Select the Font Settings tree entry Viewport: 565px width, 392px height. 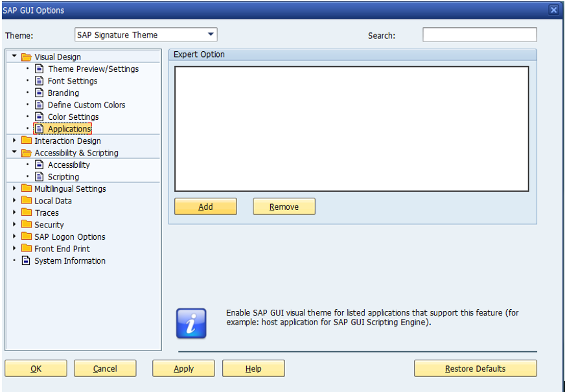[x=73, y=81]
